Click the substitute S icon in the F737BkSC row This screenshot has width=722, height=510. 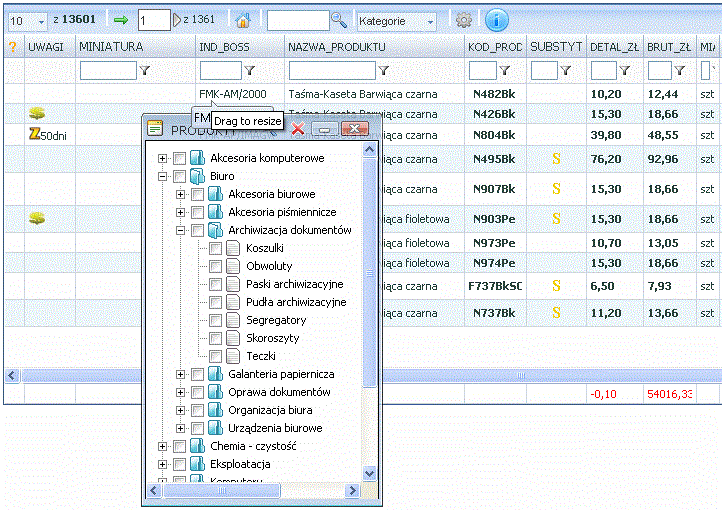tap(556, 286)
